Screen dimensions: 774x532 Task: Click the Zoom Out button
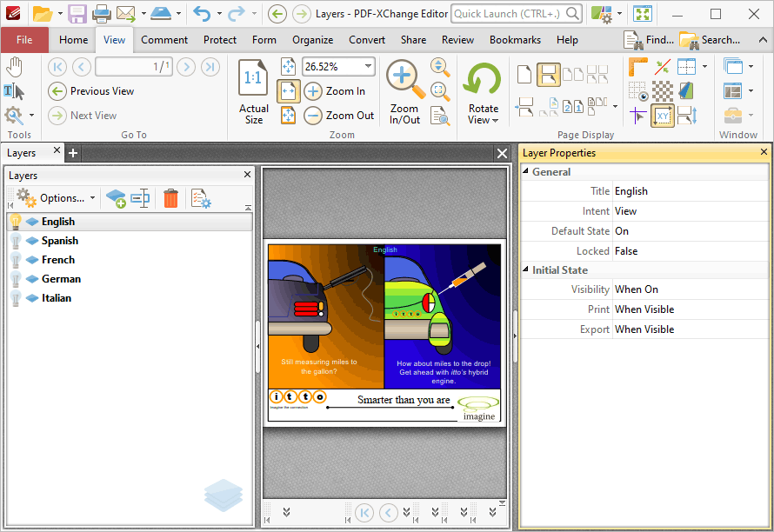click(339, 116)
